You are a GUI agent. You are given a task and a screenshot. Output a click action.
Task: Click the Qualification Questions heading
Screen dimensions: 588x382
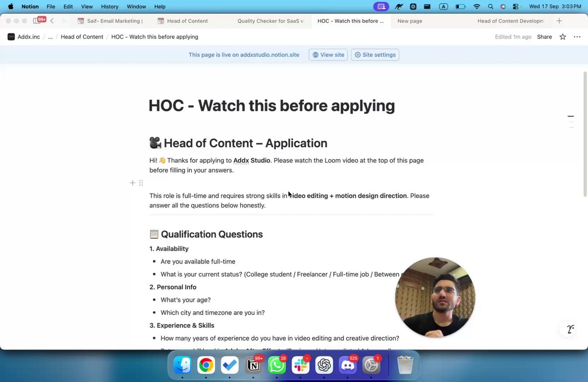pos(212,234)
